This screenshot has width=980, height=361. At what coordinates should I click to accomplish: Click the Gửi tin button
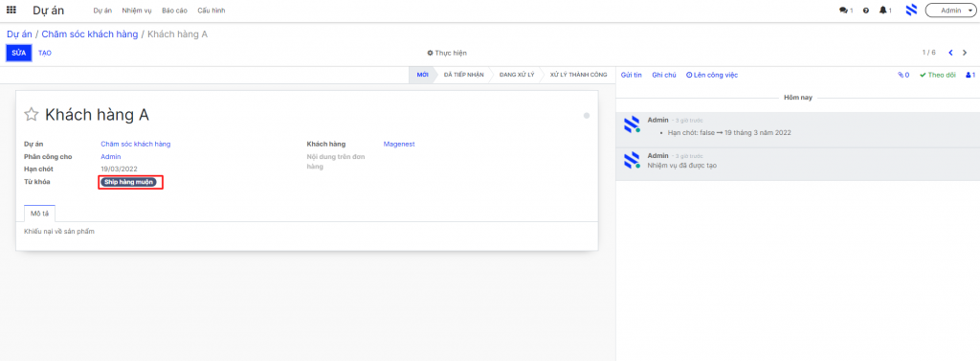point(632,75)
